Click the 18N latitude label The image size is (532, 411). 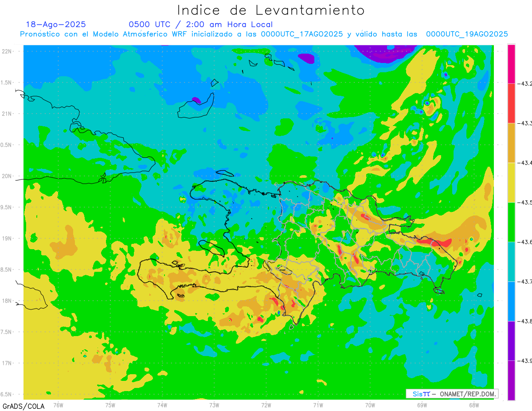pos(7,301)
